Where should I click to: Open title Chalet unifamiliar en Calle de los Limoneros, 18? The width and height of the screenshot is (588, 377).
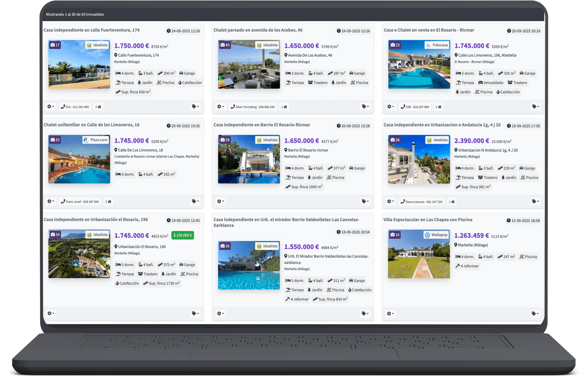tap(91, 125)
